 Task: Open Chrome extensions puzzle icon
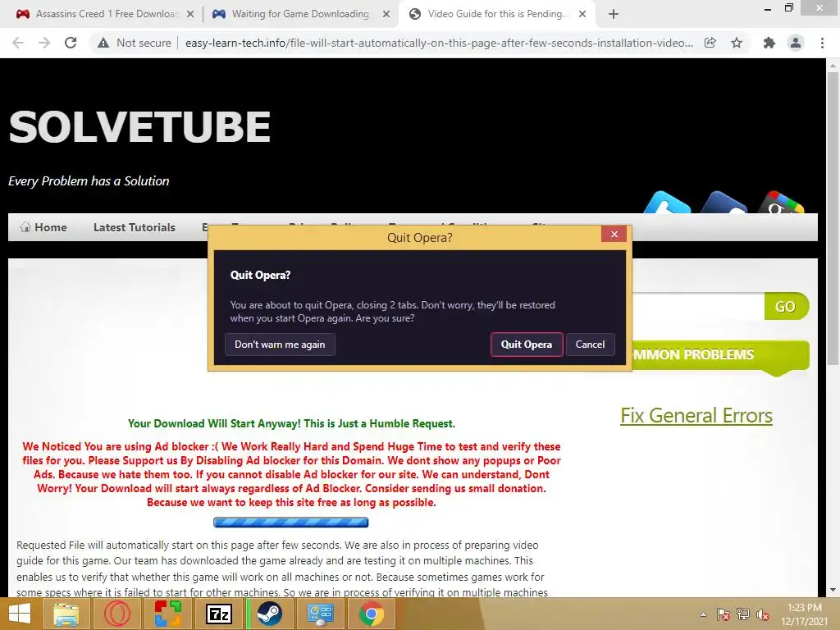[769, 43]
